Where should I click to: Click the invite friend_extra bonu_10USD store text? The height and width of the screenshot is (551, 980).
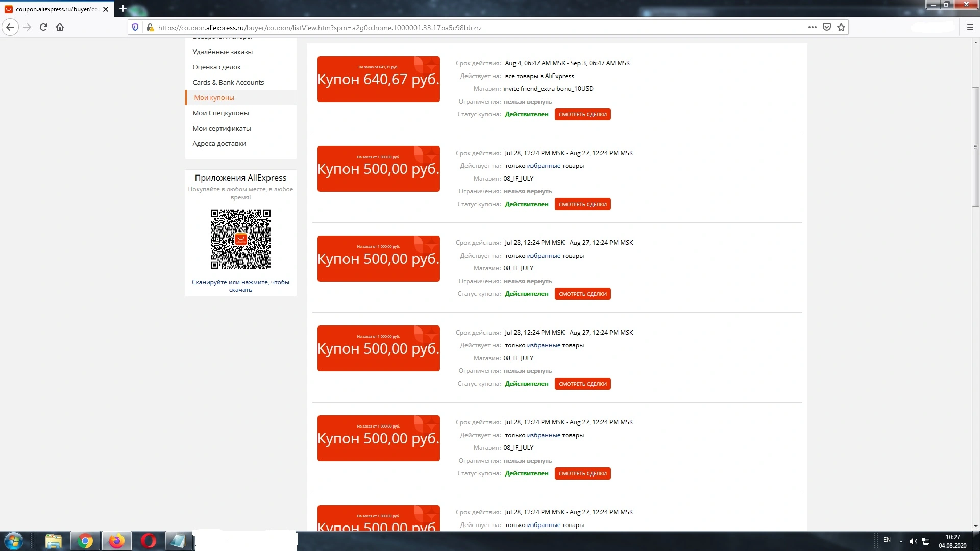pyautogui.click(x=549, y=89)
